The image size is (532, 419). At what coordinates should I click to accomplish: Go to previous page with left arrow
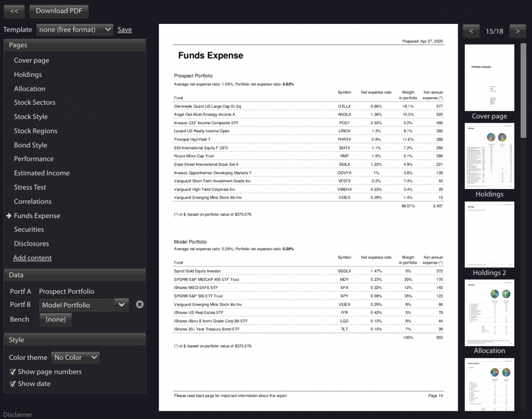tap(471, 31)
